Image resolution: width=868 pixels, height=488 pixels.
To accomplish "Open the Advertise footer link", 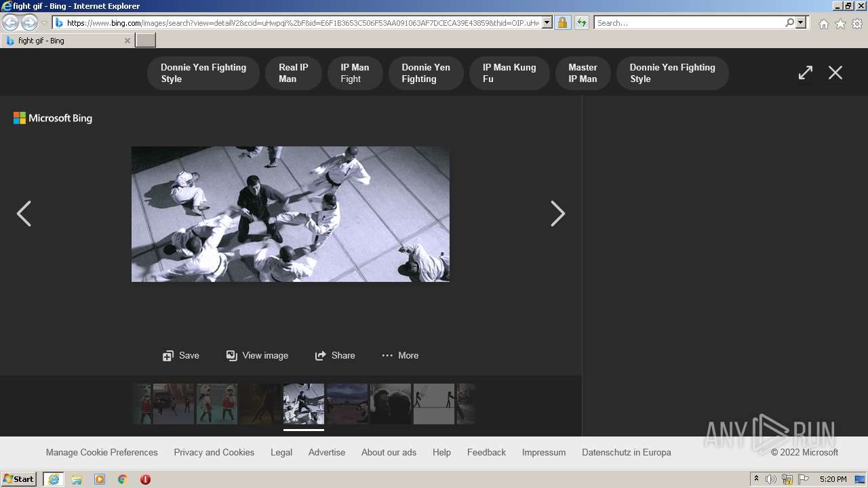I will (x=327, y=452).
